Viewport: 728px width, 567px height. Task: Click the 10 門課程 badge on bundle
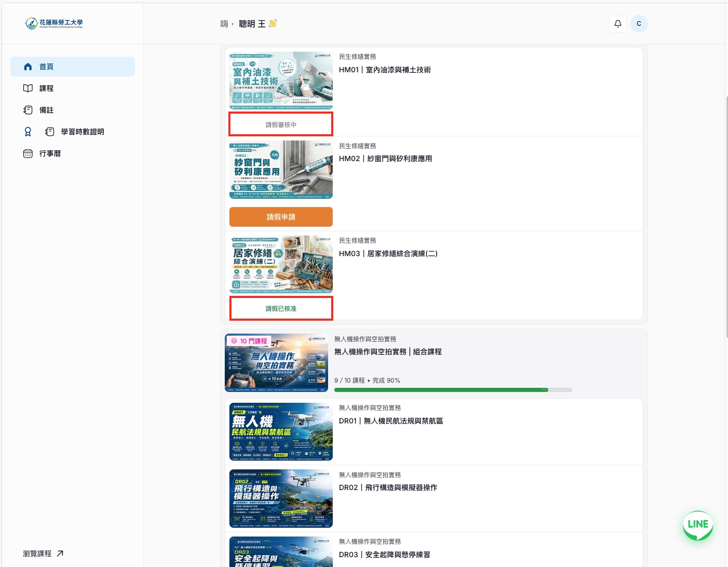pyautogui.click(x=249, y=341)
